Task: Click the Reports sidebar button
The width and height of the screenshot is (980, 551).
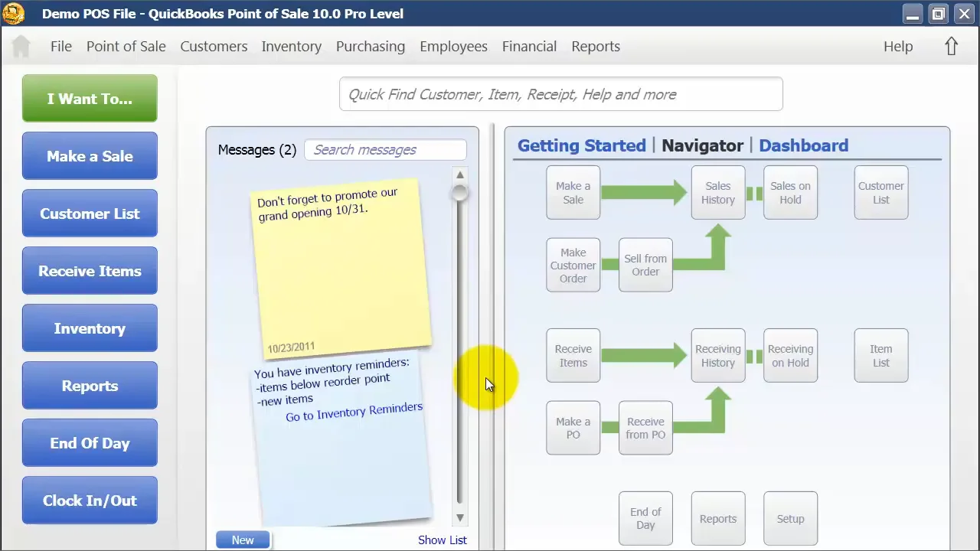Action: point(90,386)
